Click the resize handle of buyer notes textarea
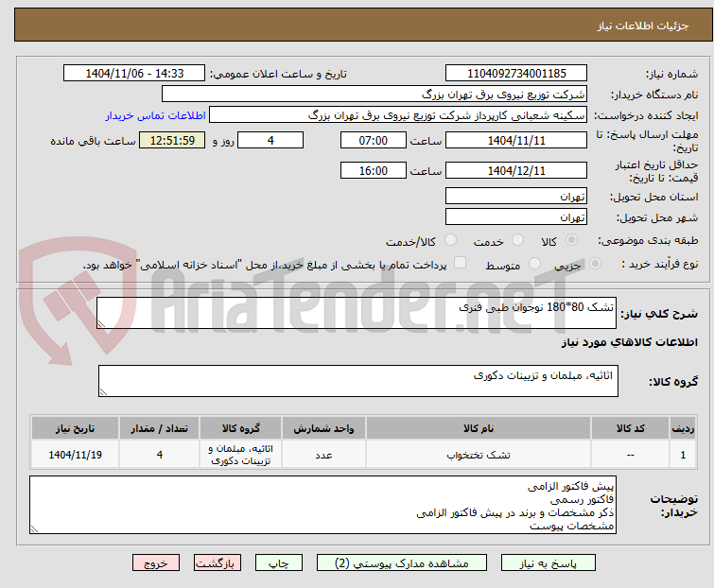Viewport: 714px width, 588px height. pyautogui.click(x=35, y=528)
